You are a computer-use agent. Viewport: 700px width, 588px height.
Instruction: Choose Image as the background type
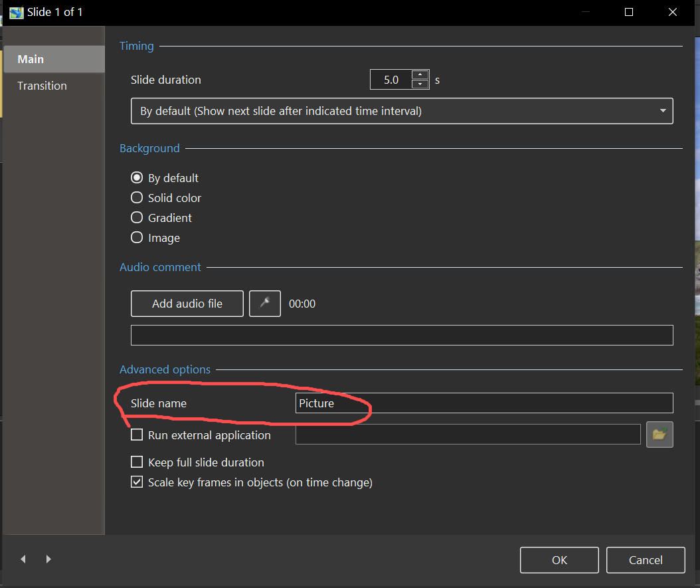pos(137,238)
